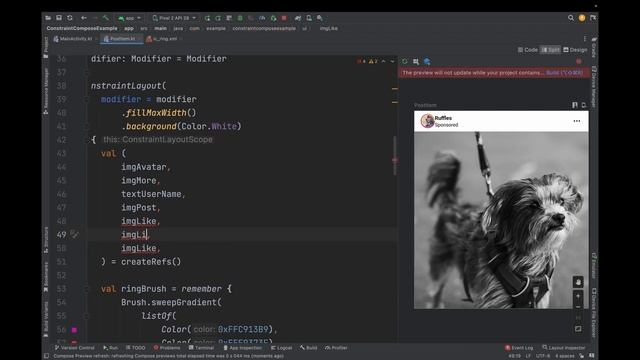Click zoom to fit icon in preview

click(x=578, y=329)
